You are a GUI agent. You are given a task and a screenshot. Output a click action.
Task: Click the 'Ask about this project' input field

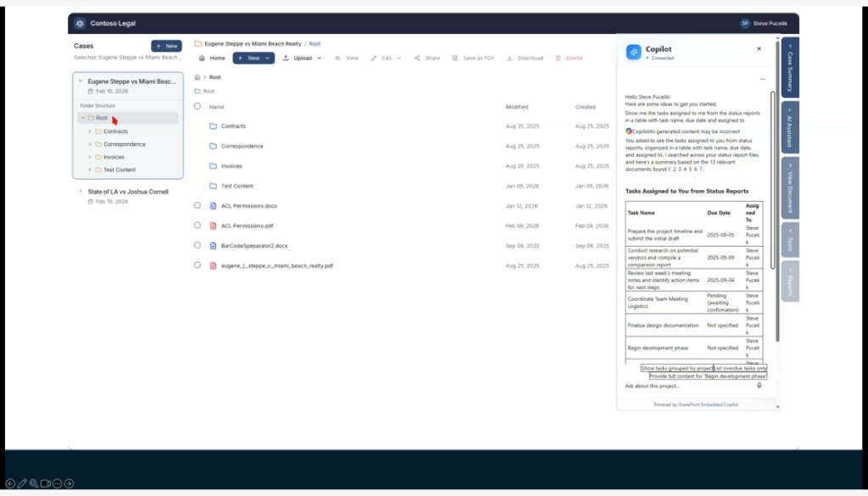(x=687, y=386)
